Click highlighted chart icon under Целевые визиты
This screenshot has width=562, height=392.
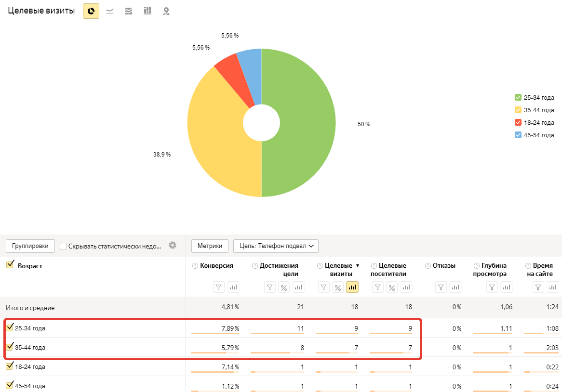[x=352, y=287]
